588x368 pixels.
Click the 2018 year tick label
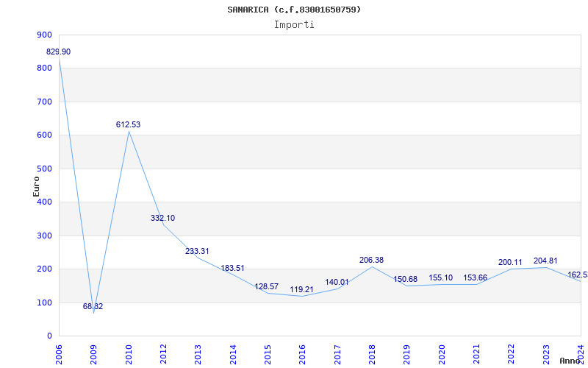coord(372,354)
